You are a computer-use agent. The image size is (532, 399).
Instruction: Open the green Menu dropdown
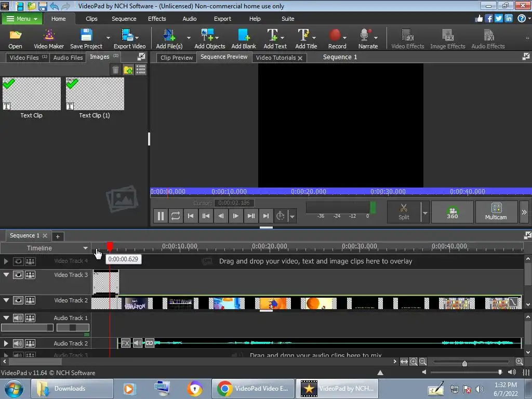point(22,19)
